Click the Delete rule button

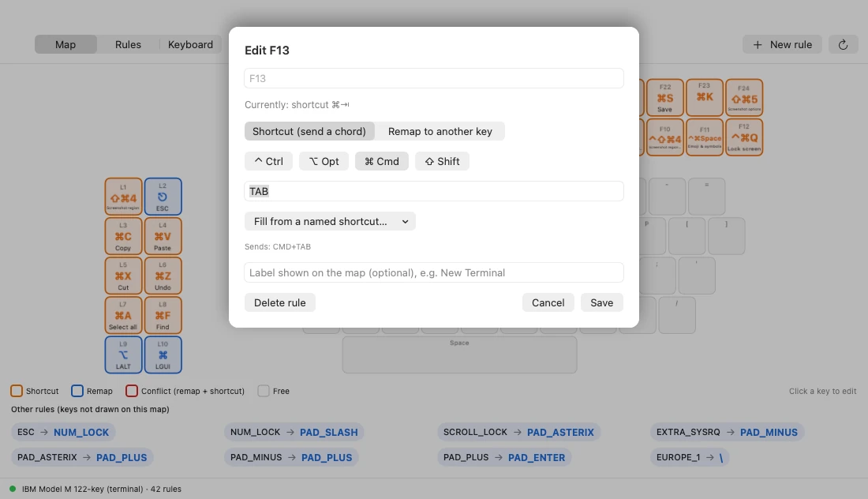(279, 302)
